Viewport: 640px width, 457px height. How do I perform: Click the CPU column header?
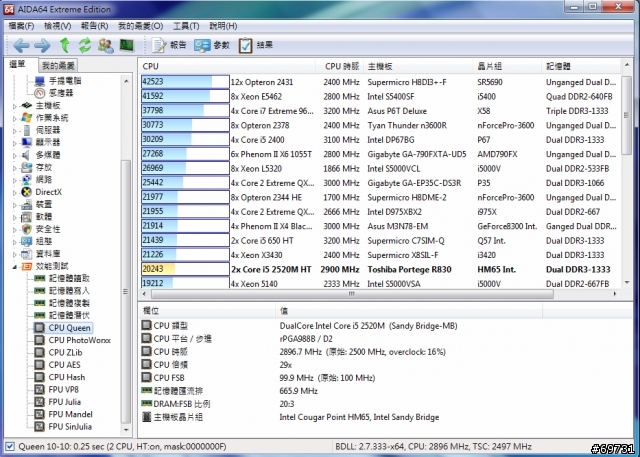click(x=227, y=66)
